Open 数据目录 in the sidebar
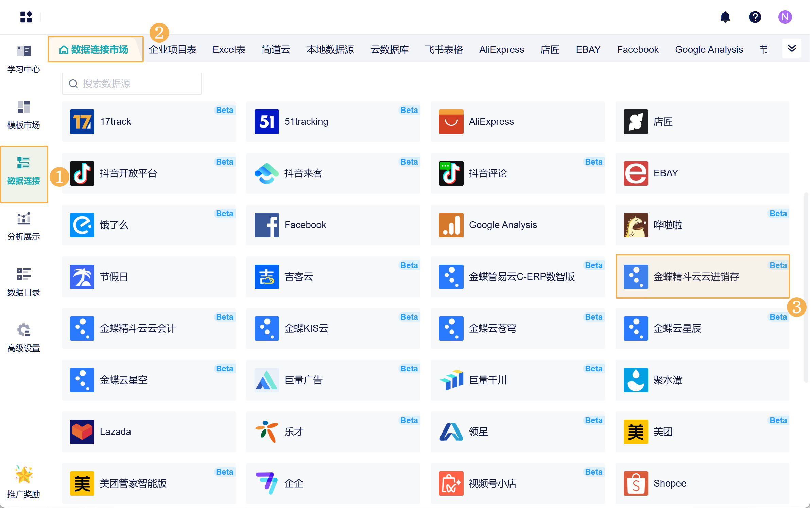 click(24, 282)
